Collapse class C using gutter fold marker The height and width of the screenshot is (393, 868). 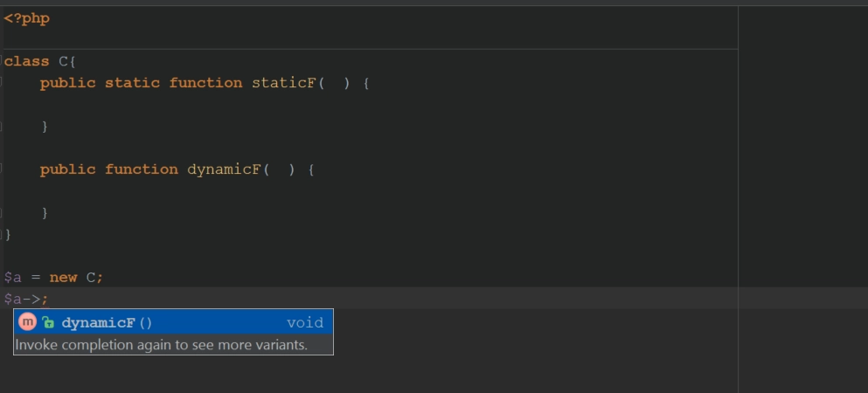[1, 61]
